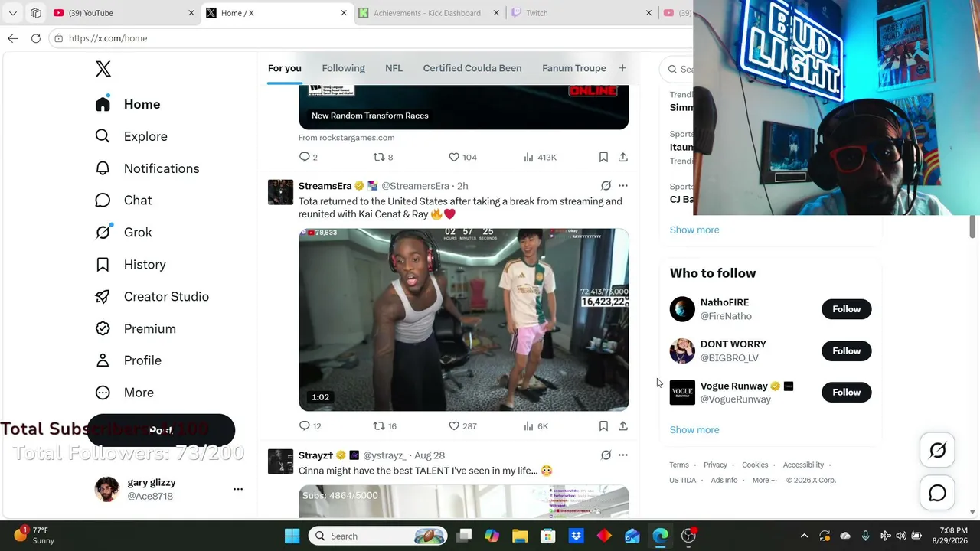Play the StreamsEra Tota video
Screen dimensions: 980x551
[464, 320]
